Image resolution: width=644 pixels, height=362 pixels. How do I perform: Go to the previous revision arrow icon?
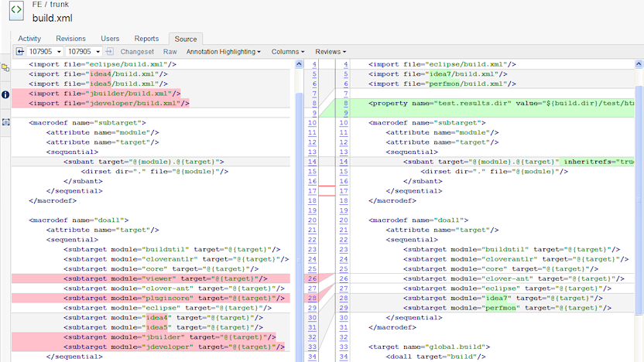coord(19,51)
